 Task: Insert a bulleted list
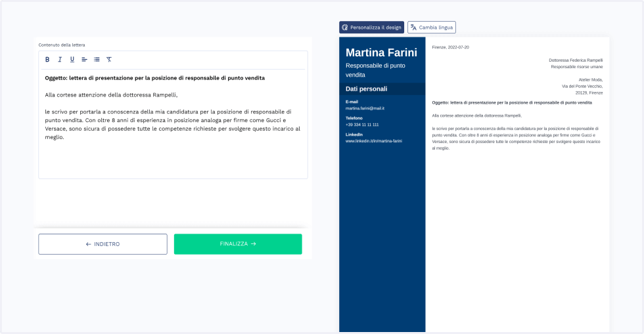(x=97, y=60)
